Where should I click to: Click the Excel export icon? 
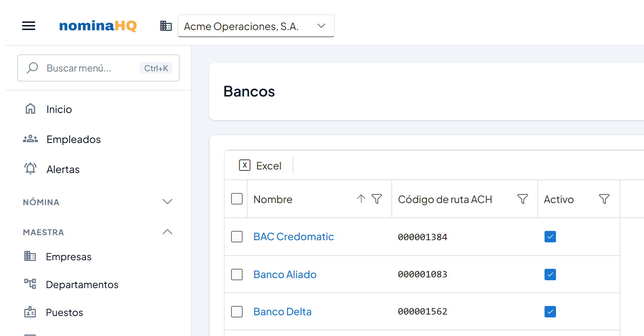coord(245,165)
